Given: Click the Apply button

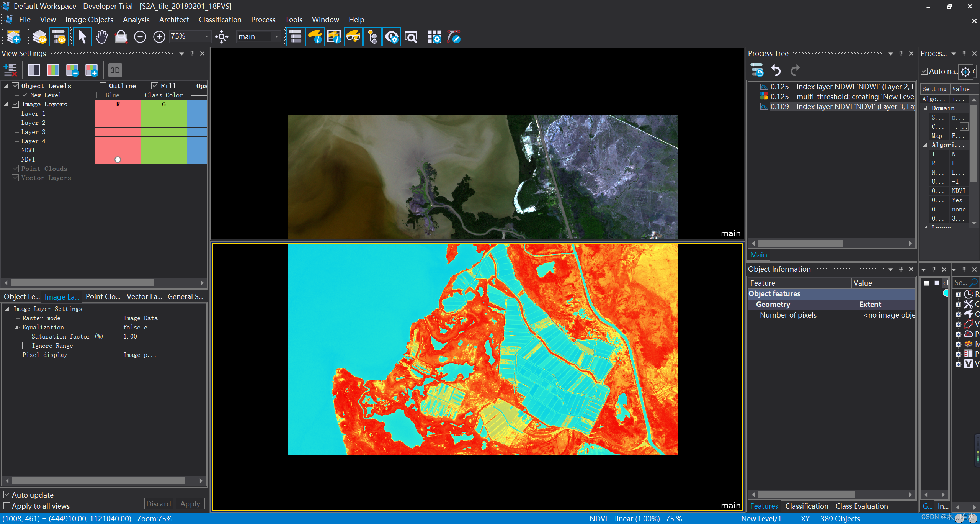Looking at the screenshot, I should [190, 504].
